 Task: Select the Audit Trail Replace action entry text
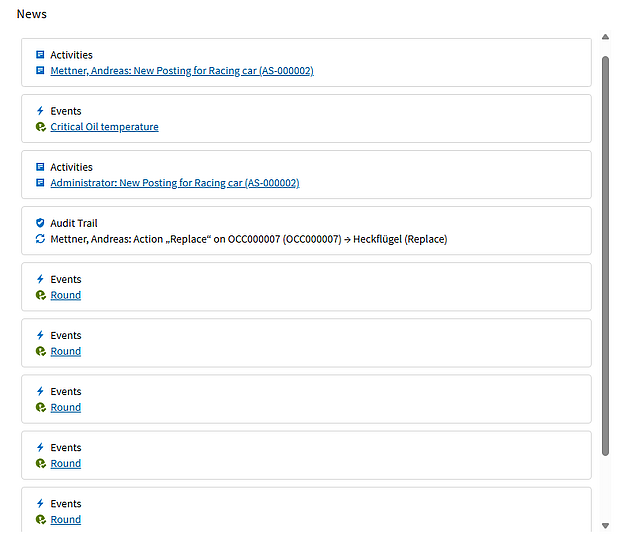[249, 239]
